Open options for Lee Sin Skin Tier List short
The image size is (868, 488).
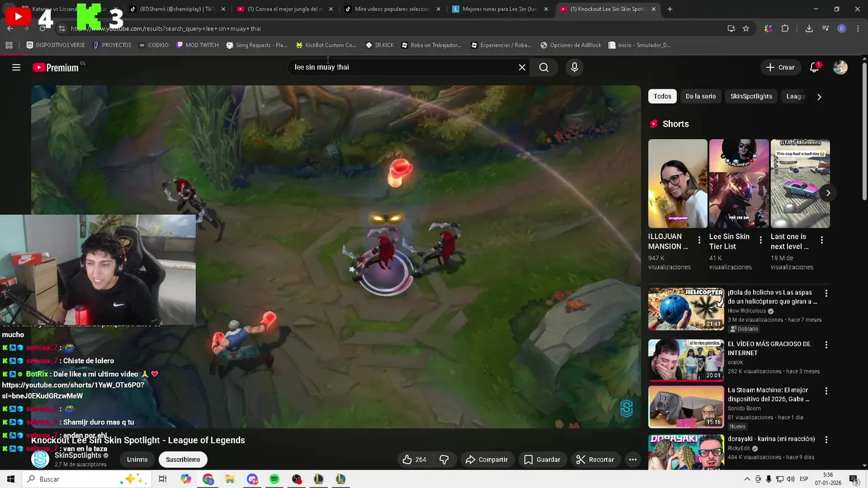(760, 240)
